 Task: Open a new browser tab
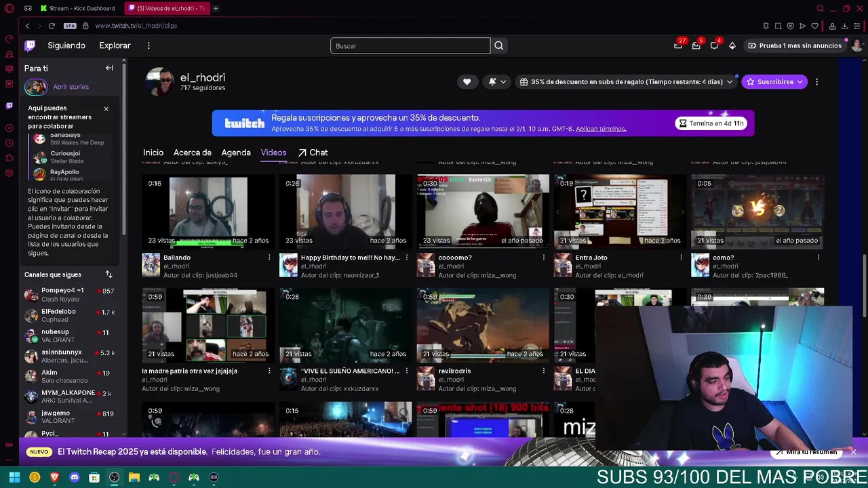pos(216,8)
